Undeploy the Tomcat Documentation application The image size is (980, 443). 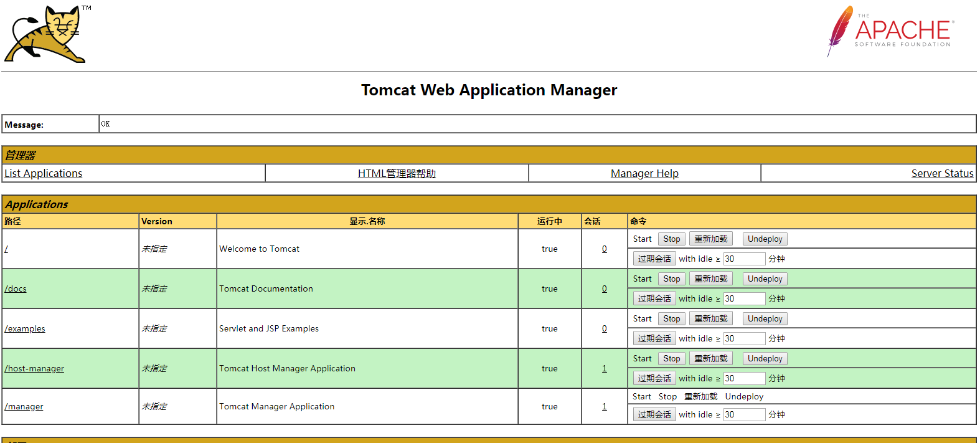765,279
